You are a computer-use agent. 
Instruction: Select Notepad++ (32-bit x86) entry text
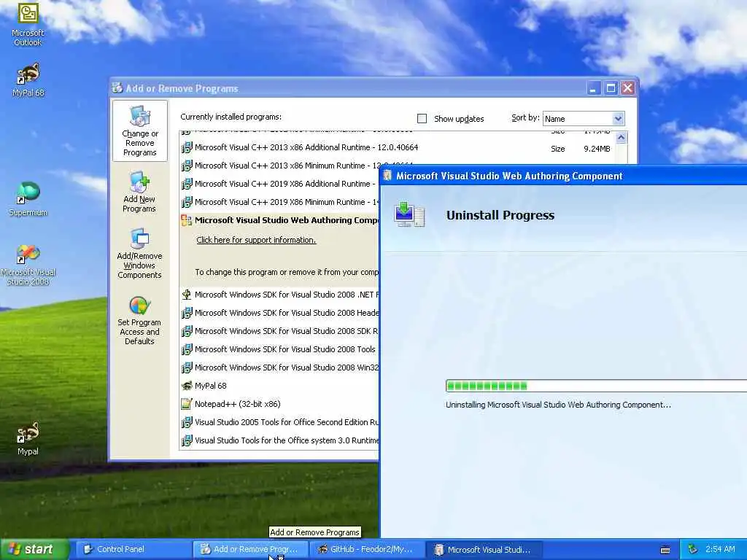(238, 404)
